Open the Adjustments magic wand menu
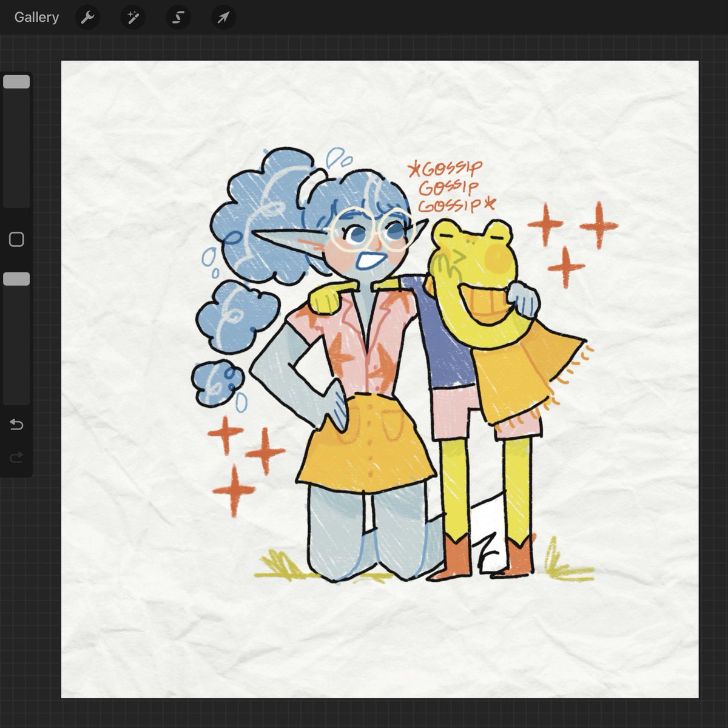 (133, 18)
